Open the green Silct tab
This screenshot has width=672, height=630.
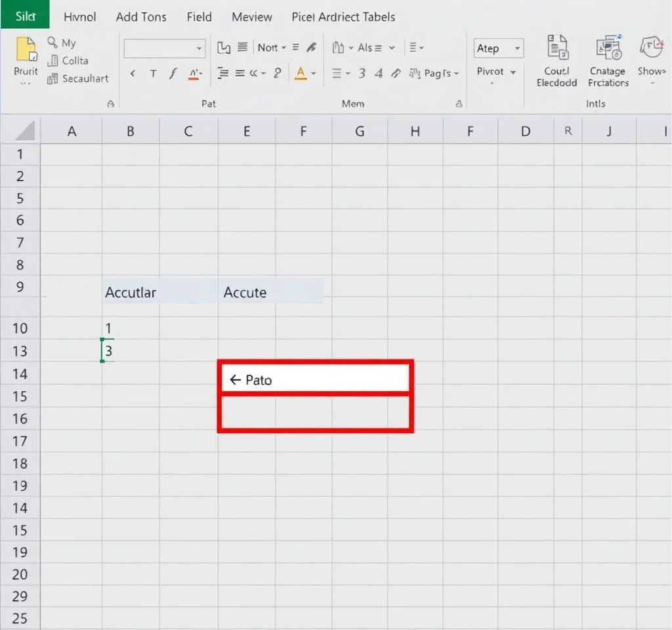pos(25,16)
